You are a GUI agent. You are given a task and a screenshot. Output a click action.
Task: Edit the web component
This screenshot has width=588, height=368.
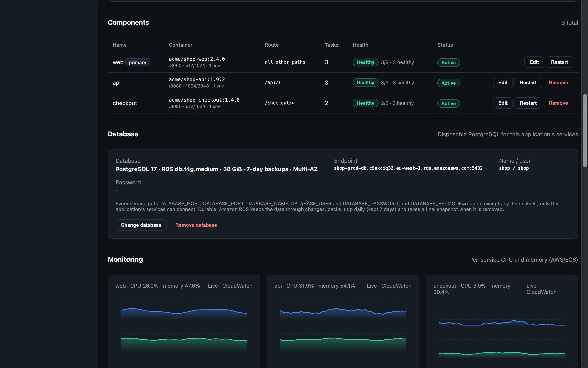click(534, 62)
